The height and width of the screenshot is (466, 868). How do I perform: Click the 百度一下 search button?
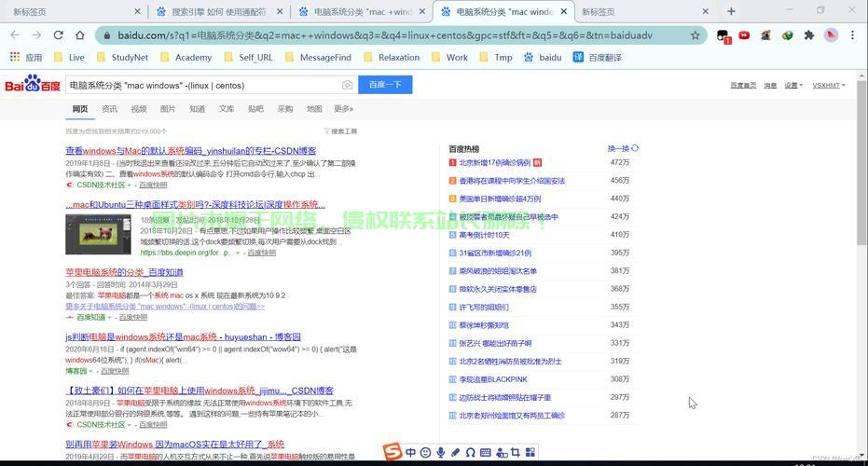(385, 85)
